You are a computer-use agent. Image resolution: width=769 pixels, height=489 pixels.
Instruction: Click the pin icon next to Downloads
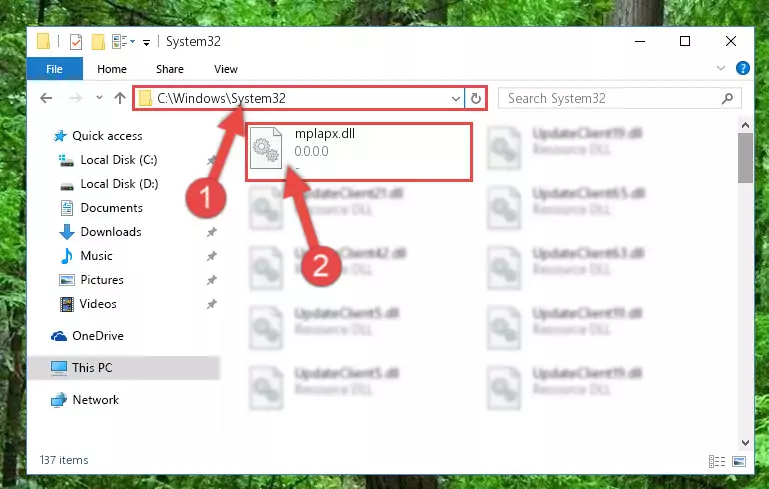[x=211, y=232]
